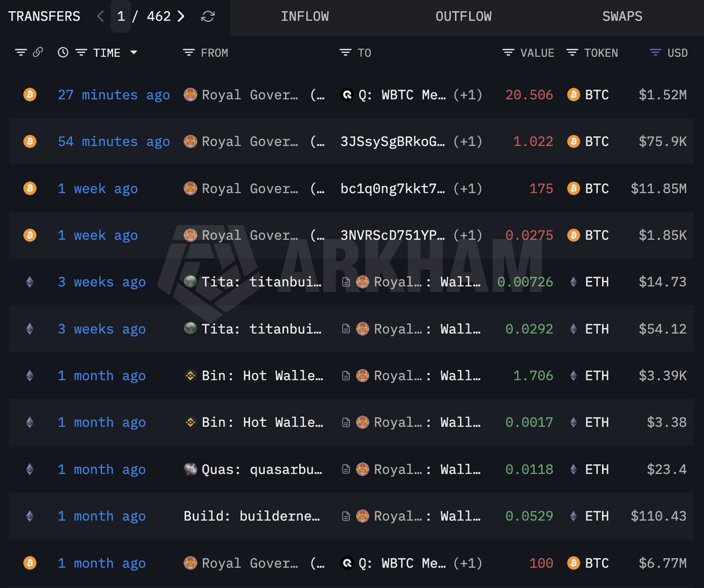The height and width of the screenshot is (588, 704).
Task: Open Q: WBTC Merchant recipient on 20.506 row
Action: (402, 95)
